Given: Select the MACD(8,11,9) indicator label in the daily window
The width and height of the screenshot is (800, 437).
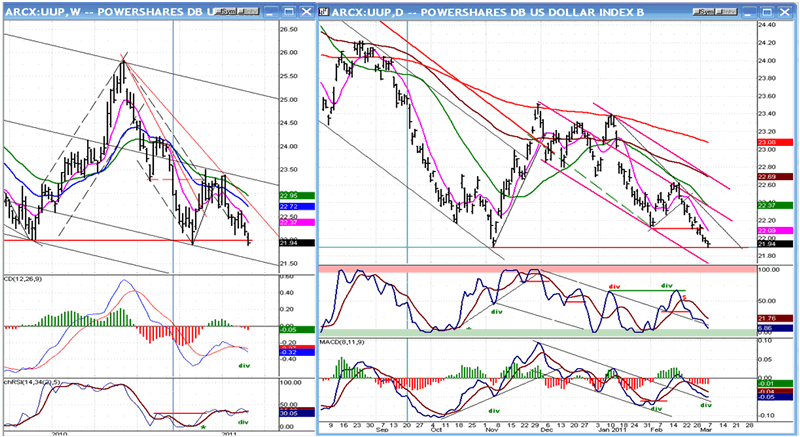Looking at the screenshot, I should coord(341,341).
